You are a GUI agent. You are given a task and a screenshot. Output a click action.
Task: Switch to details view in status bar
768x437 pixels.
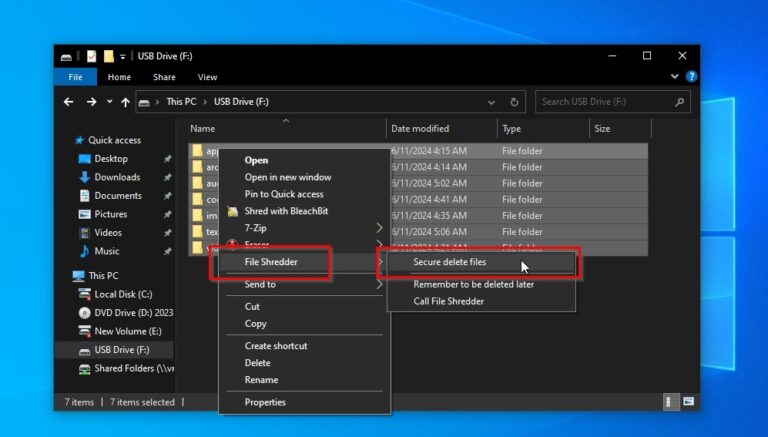click(669, 402)
